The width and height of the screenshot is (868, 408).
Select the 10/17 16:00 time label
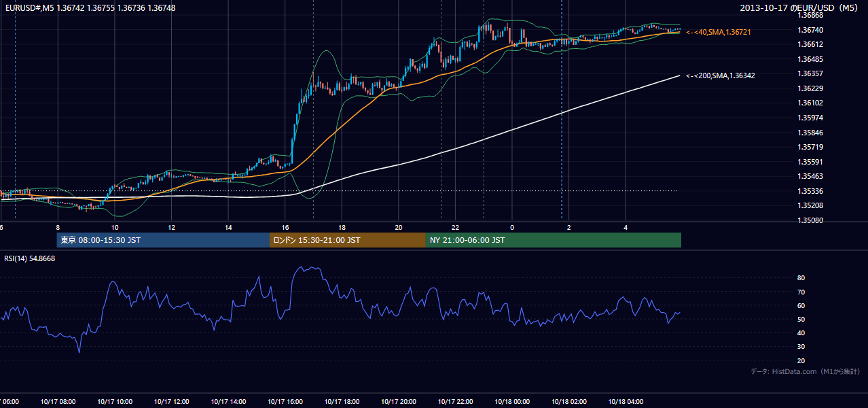(285, 402)
